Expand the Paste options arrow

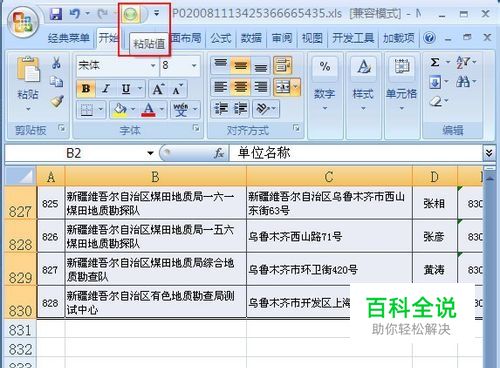[x=28, y=109]
